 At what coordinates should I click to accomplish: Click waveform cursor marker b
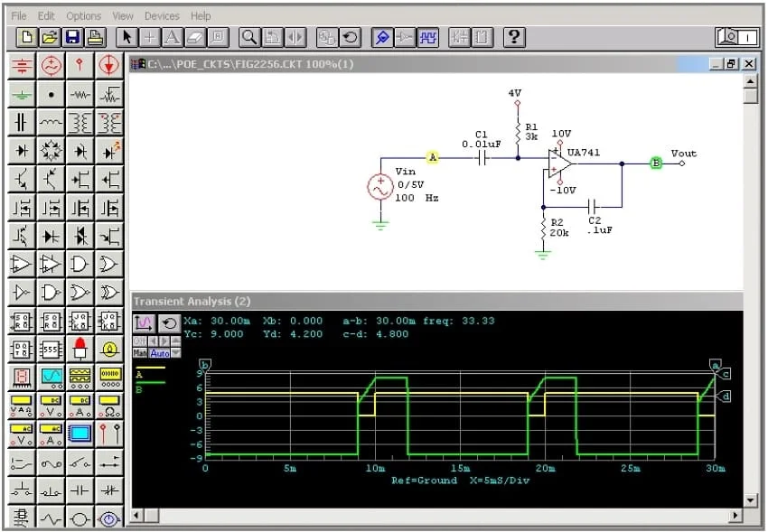[x=205, y=365]
